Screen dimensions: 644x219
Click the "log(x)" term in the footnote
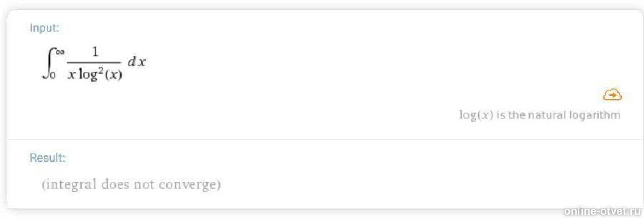(476, 116)
